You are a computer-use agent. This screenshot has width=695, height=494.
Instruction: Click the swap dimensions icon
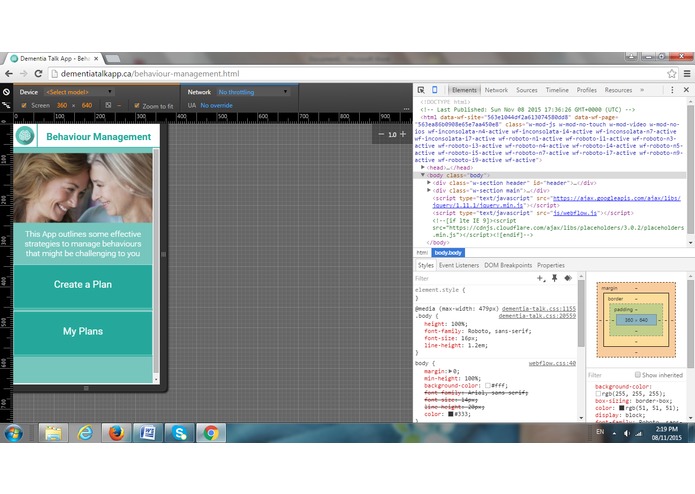point(108,105)
